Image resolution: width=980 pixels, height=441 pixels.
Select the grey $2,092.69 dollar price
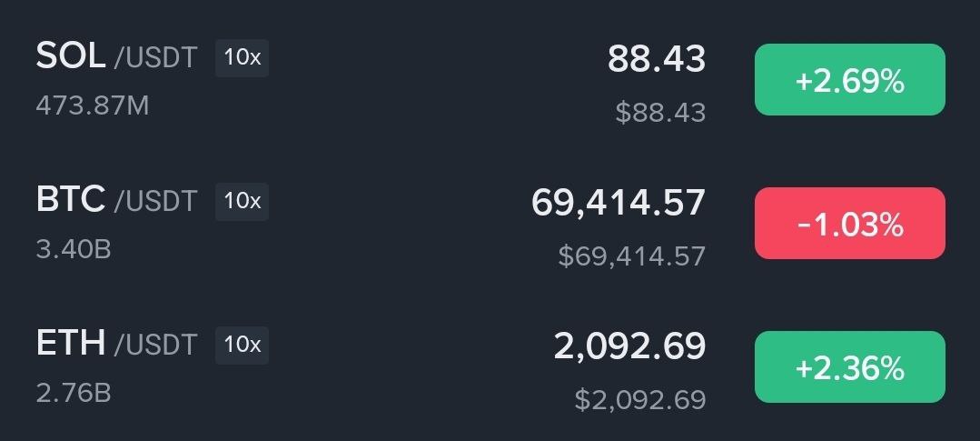(x=639, y=398)
